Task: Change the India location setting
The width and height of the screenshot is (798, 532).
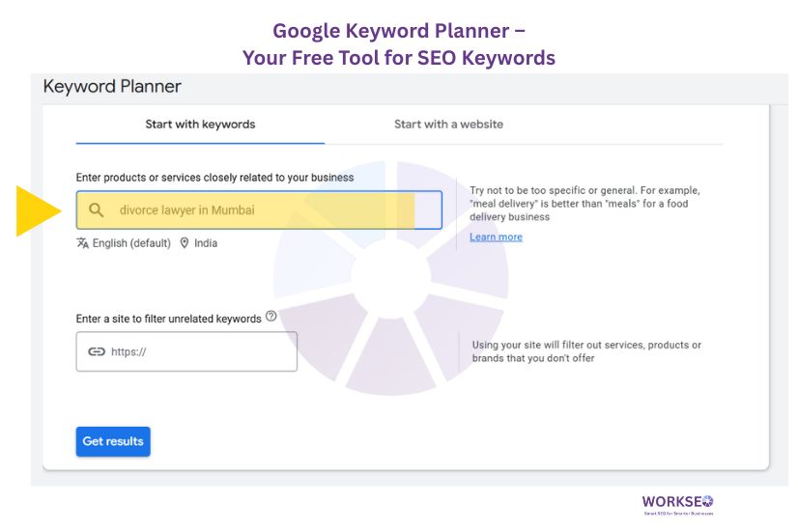Action: [206, 243]
